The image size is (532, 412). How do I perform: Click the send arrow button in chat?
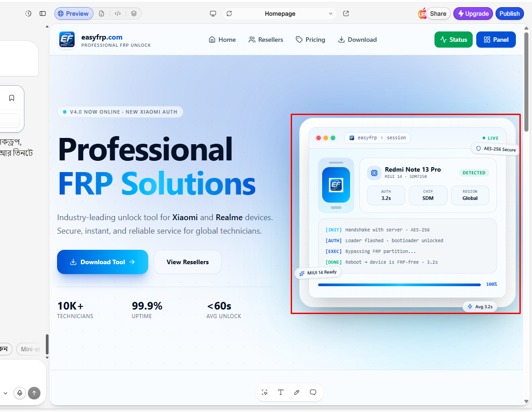[x=34, y=393]
